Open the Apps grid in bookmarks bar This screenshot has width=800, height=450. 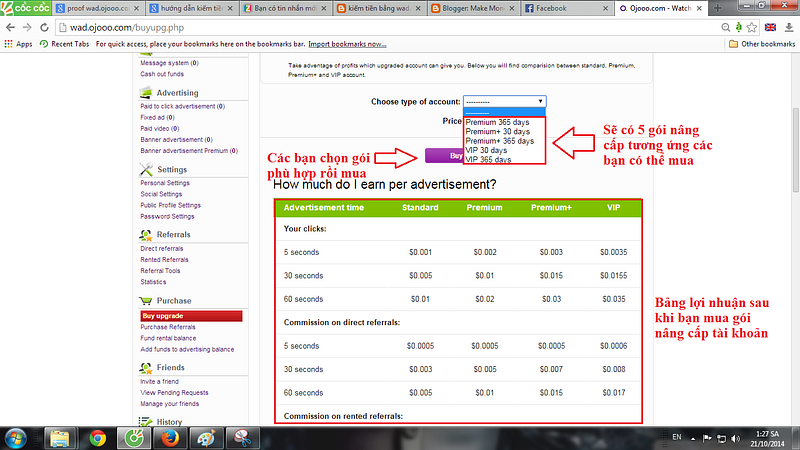pos(18,44)
